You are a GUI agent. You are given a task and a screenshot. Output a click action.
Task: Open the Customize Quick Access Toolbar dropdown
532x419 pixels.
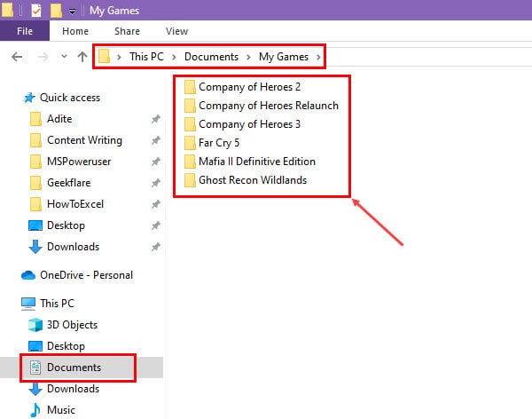coord(73,12)
